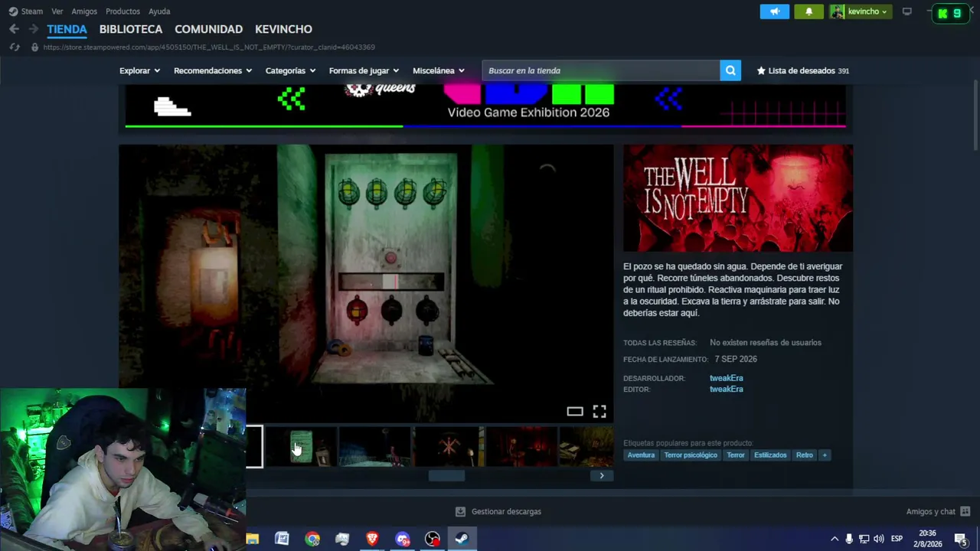Image resolution: width=980 pixels, height=551 pixels.
Task: Open the Recomendaciones dropdown
Action: 213,70
